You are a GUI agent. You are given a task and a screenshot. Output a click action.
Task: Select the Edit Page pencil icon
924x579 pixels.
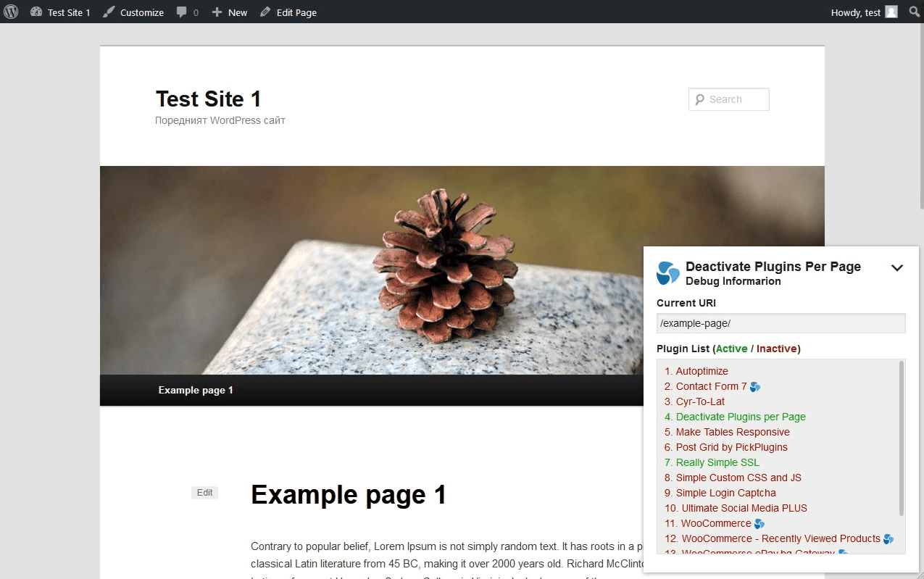(266, 12)
